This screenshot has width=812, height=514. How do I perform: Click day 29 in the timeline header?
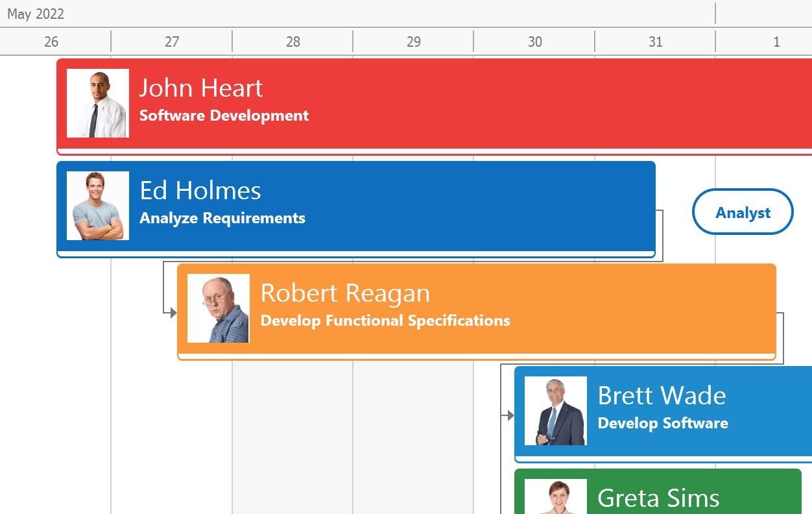(x=414, y=42)
